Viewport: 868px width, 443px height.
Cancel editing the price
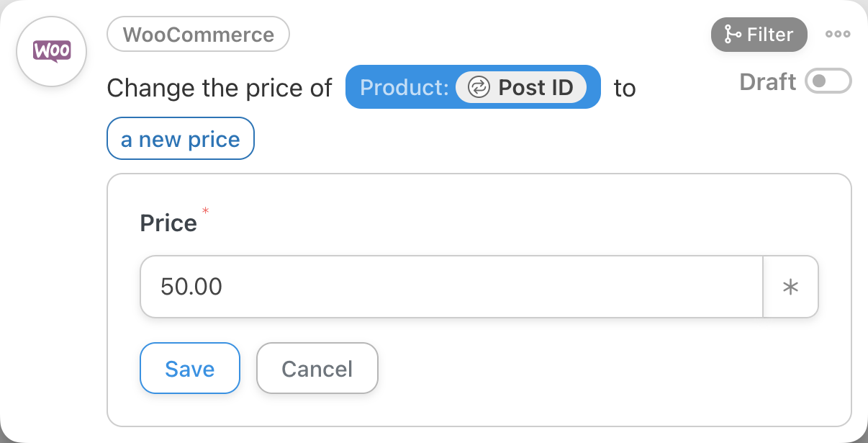pos(317,368)
